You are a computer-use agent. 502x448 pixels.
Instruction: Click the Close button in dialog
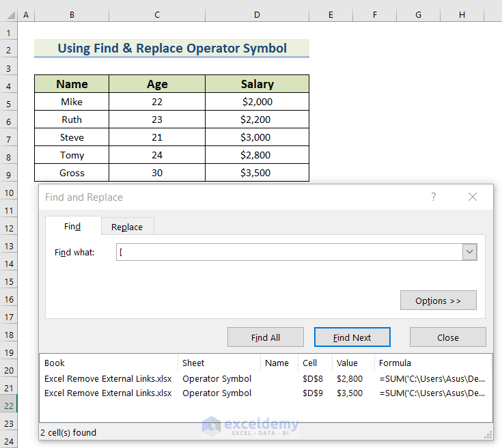447,337
